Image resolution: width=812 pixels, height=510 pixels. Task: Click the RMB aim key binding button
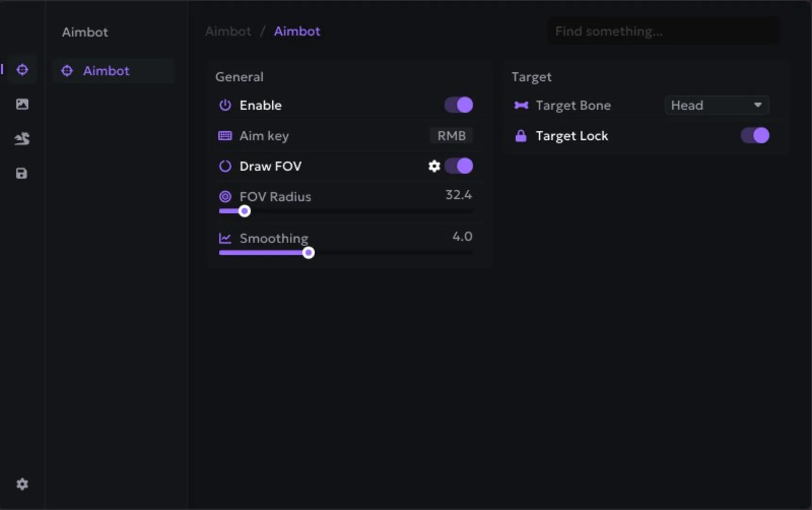coord(452,136)
